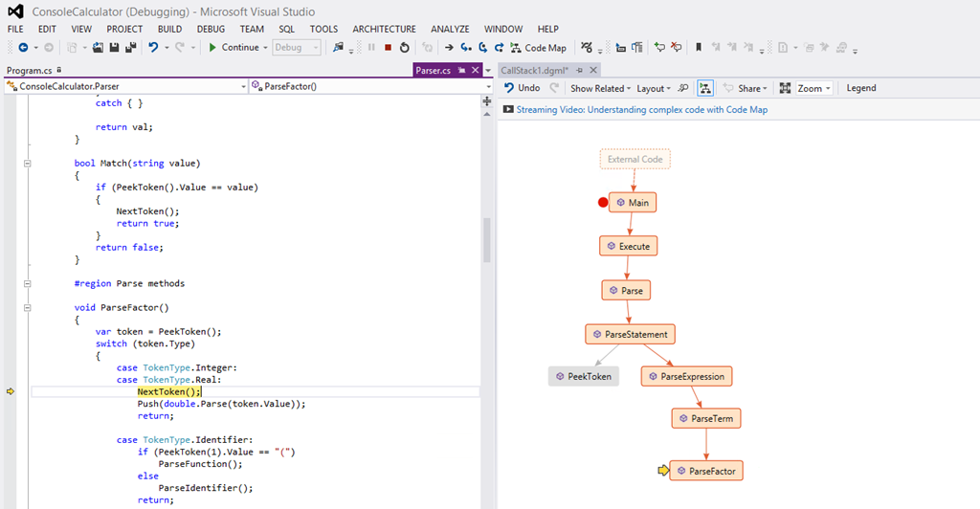980x509 pixels.
Task: Select the ParseExpression node in the map
Action: (686, 377)
